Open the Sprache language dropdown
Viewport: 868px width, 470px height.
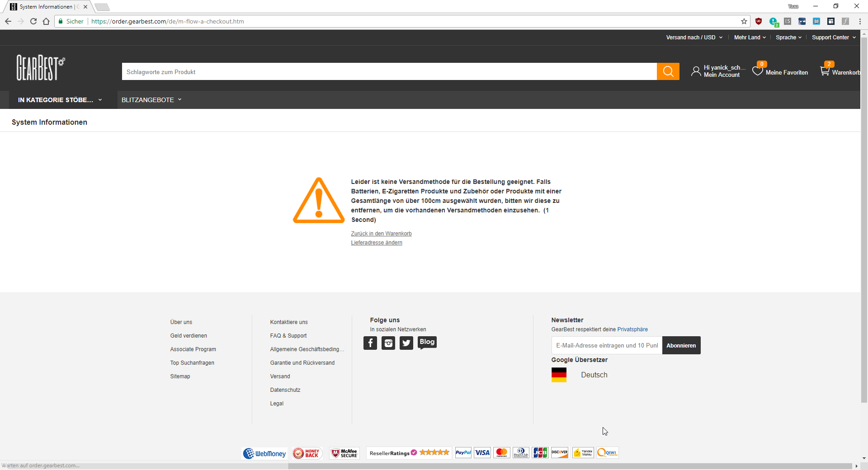pos(788,37)
